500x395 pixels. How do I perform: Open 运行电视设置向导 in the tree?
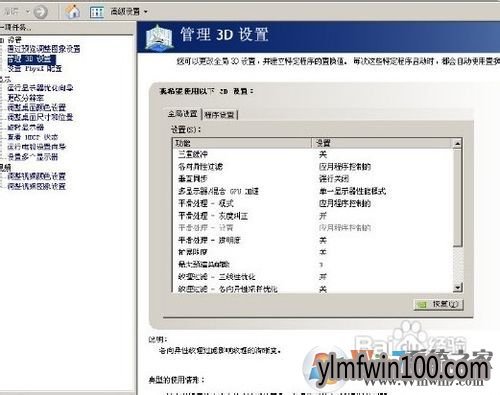point(36,147)
